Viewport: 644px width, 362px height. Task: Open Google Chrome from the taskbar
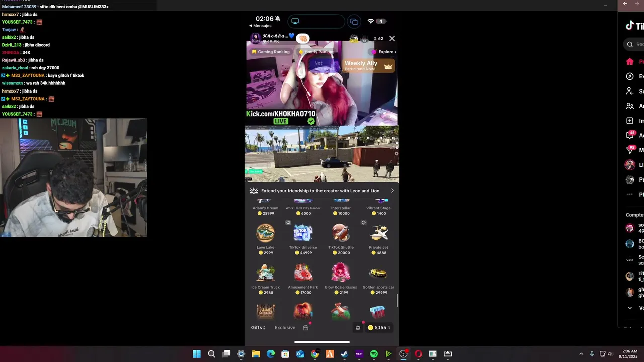[x=314, y=354]
